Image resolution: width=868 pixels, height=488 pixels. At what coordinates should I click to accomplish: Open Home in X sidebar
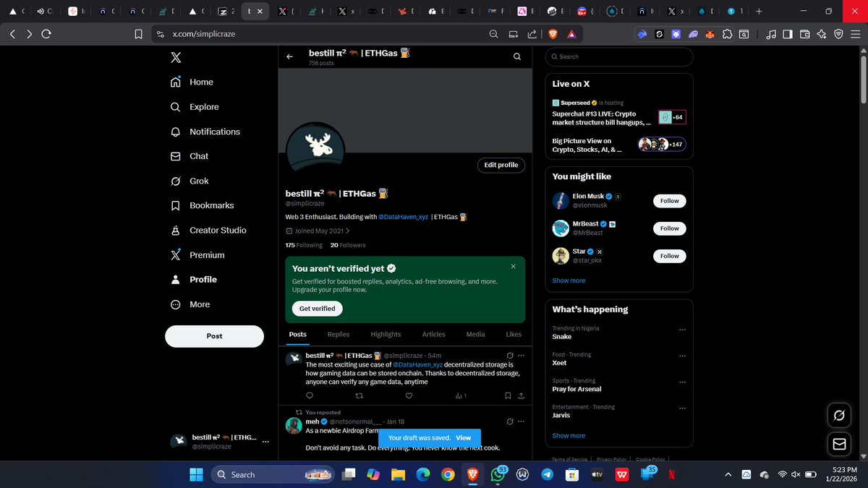(191, 82)
